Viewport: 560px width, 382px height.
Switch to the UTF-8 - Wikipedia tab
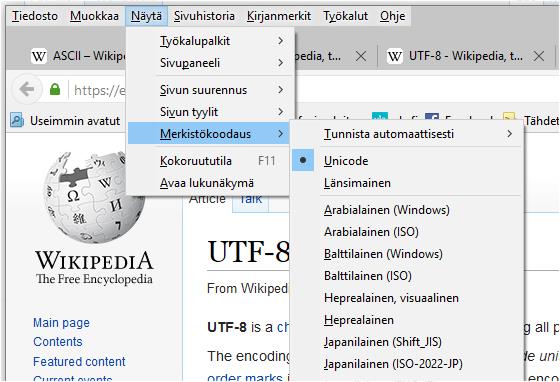(466, 56)
